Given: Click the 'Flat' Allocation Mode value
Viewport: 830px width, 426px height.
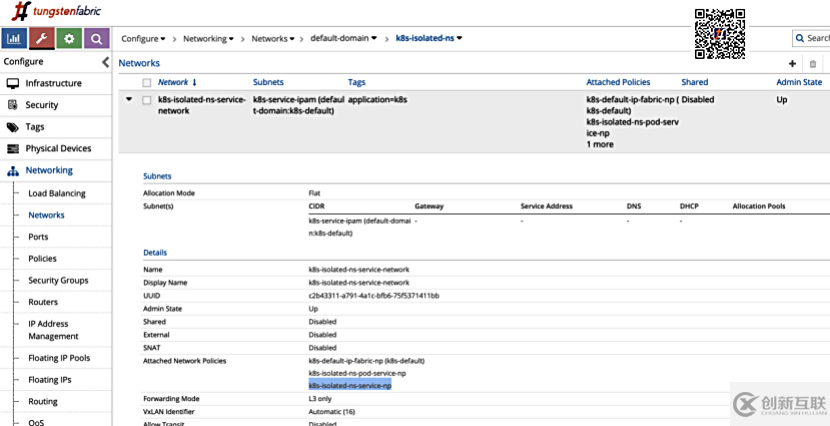Looking at the screenshot, I should click(x=314, y=193).
